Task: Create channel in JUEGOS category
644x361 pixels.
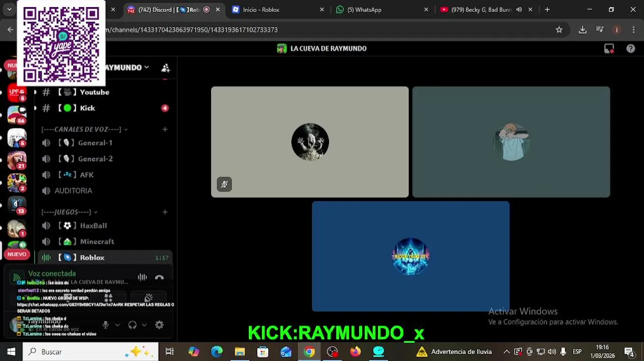Action: [x=165, y=212]
